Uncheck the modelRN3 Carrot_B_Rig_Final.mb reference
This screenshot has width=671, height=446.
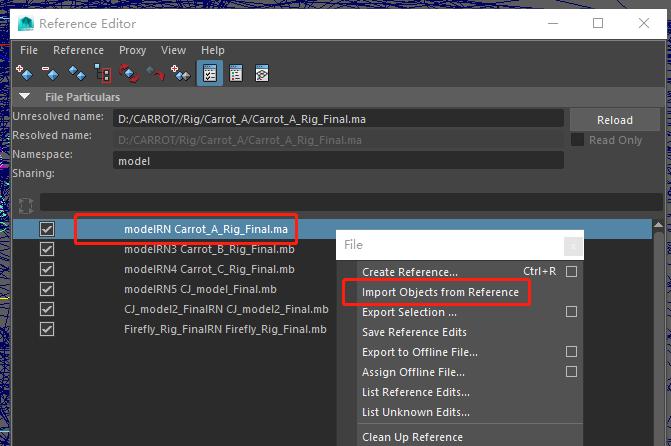[x=47, y=249]
